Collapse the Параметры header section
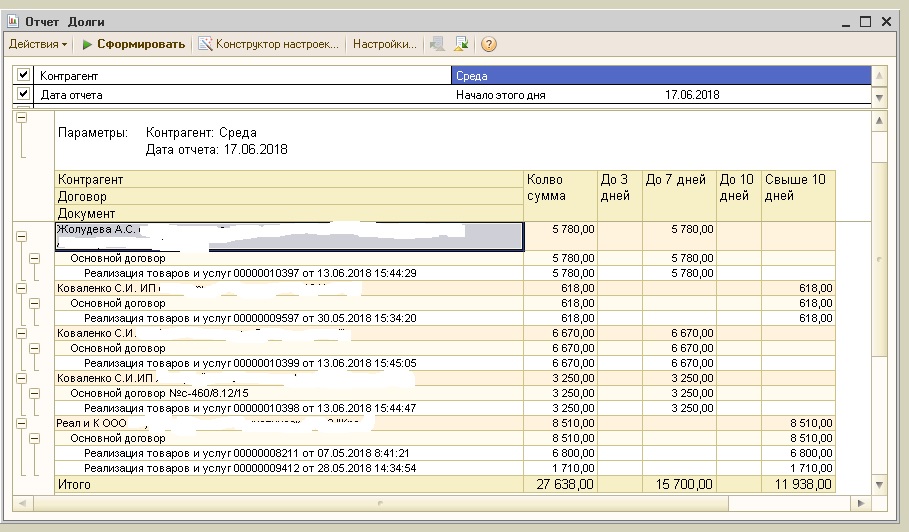 pyautogui.click(x=20, y=118)
